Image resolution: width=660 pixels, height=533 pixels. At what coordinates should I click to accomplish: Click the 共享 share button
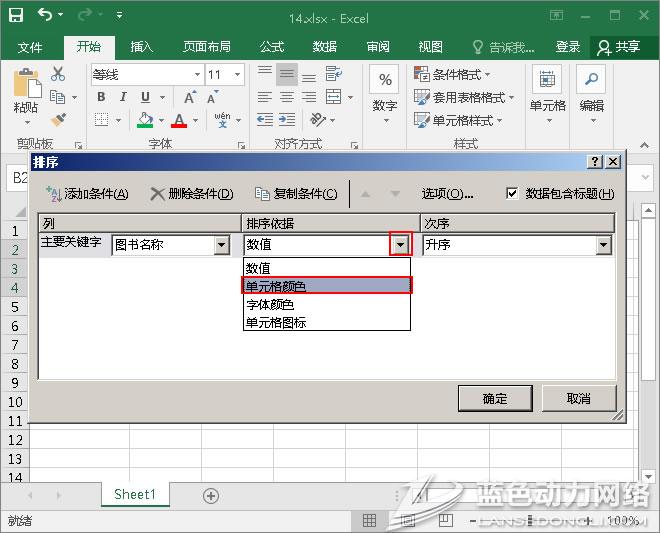(x=619, y=47)
